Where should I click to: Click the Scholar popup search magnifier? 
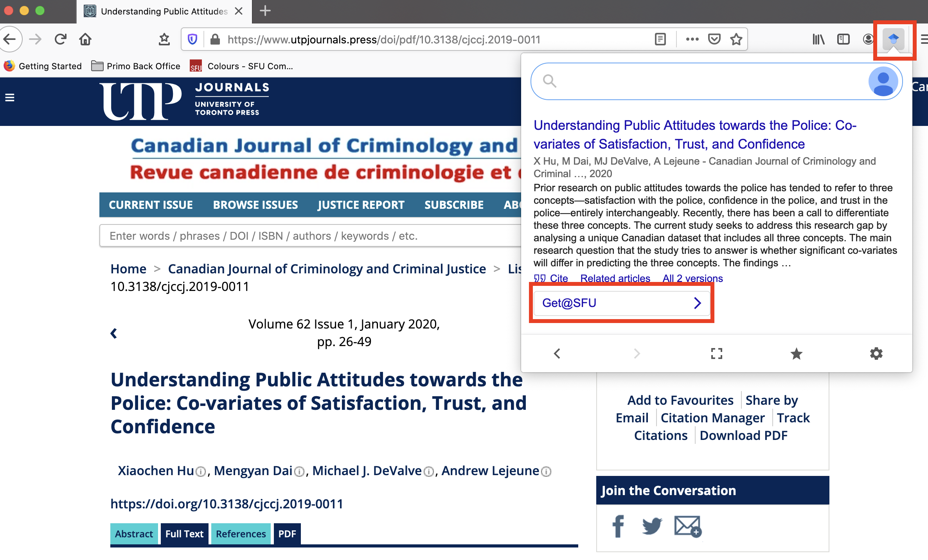(550, 81)
